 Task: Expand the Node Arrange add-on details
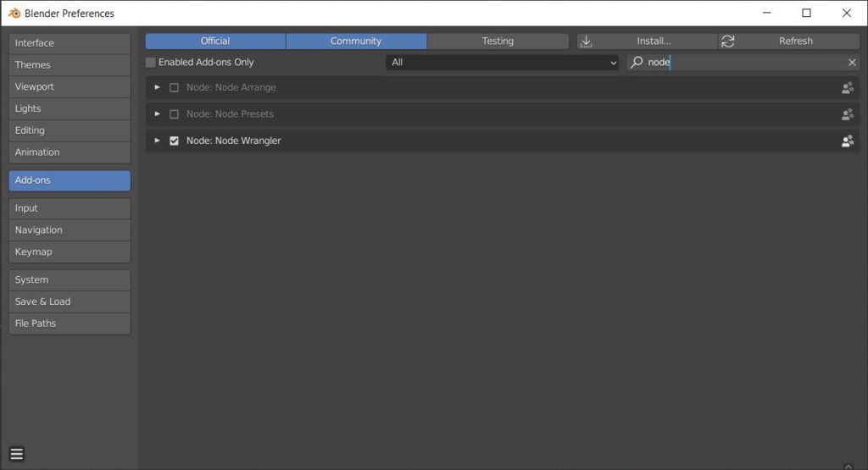157,87
